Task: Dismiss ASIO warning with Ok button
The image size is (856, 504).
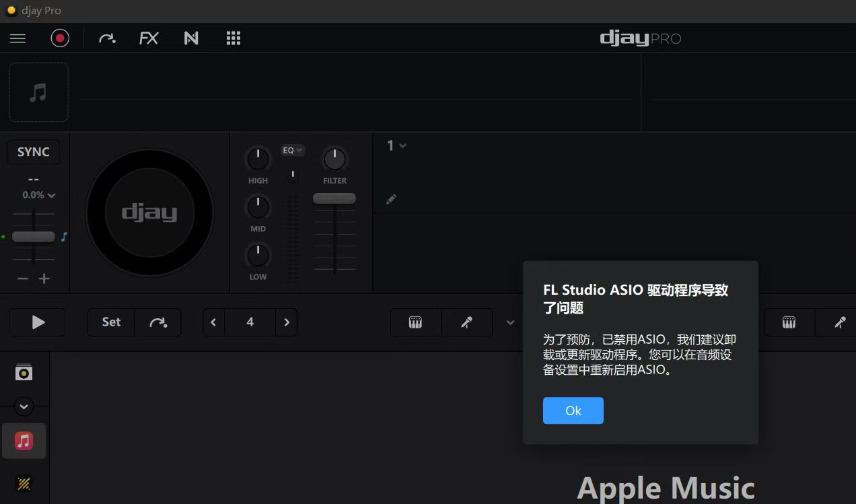Action: 573,410
